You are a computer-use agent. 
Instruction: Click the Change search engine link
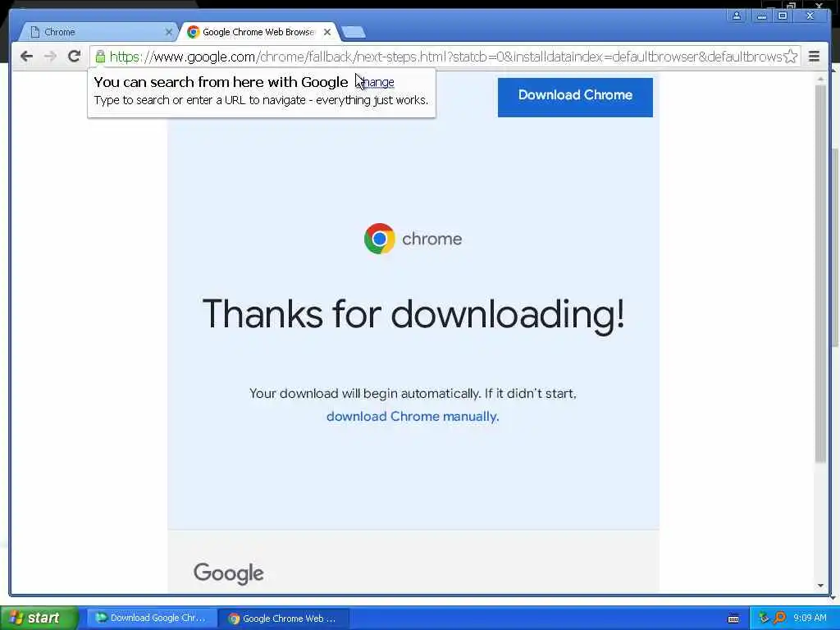[x=375, y=83]
